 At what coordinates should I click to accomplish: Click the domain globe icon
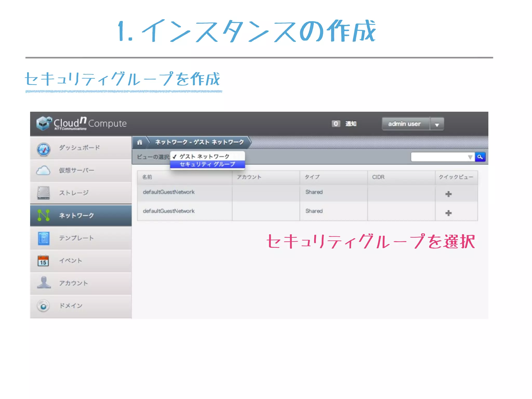[x=43, y=306]
